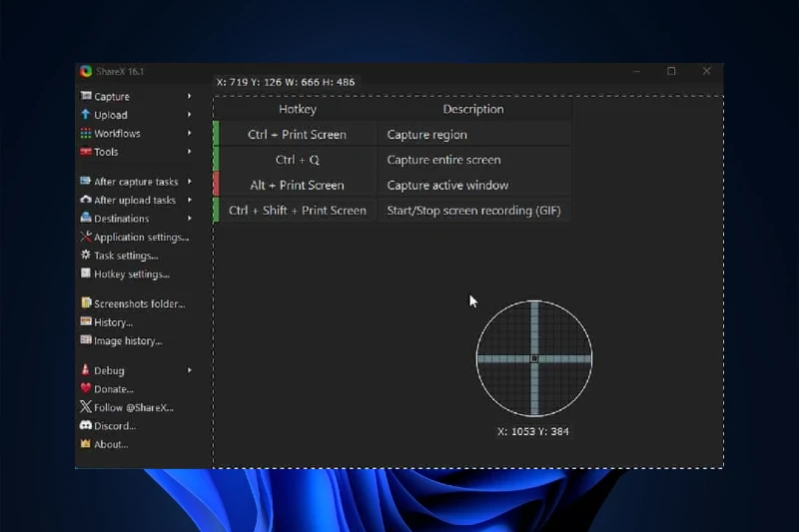Click the red status bar for Alt + Print Screen
Screen dimensions: 799x532
(216, 185)
